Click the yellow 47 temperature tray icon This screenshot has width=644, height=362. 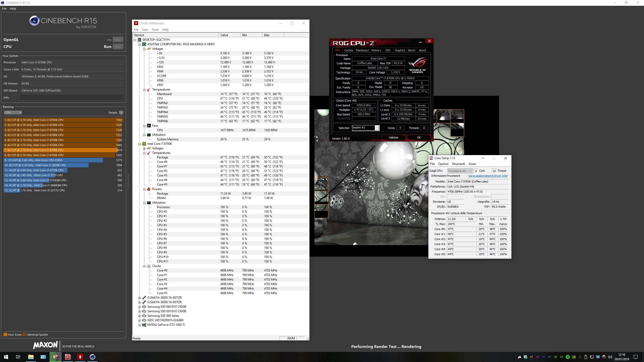coord(532,357)
